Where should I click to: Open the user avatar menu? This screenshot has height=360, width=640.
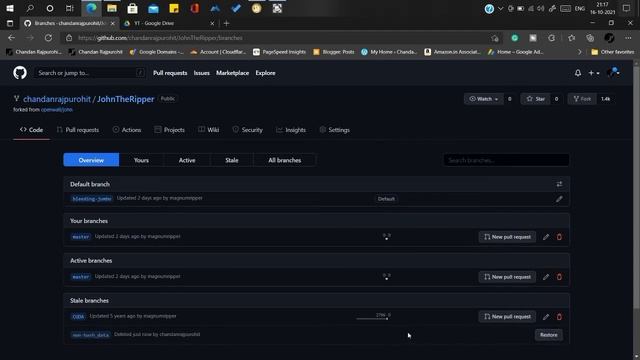(x=613, y=73)
